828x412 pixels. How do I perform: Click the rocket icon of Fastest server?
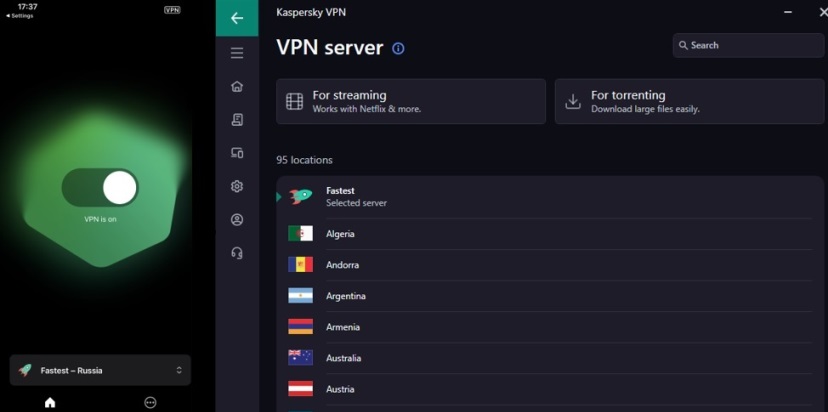click(x=300, y=196)
